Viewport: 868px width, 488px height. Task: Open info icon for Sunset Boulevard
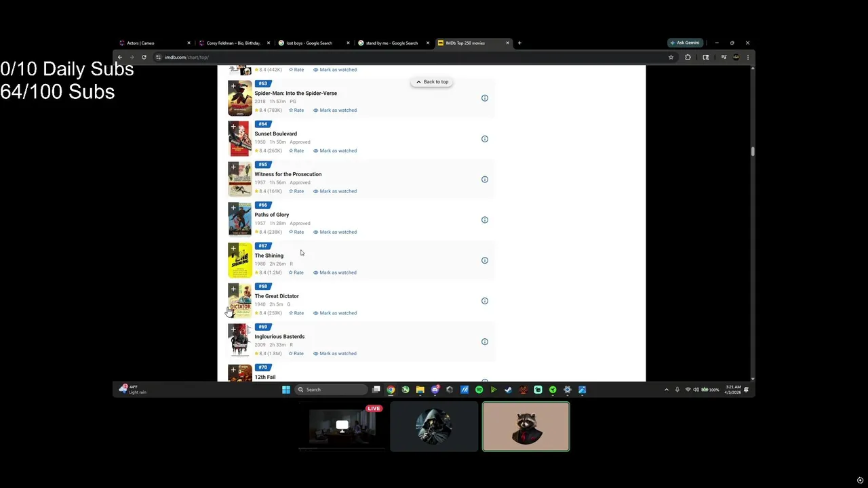(x=485, y=139)
